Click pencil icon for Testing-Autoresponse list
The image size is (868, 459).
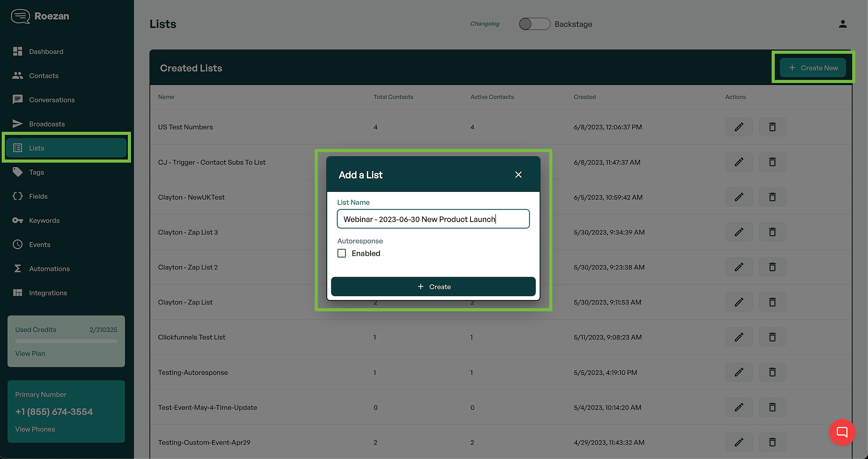[739, 372]
